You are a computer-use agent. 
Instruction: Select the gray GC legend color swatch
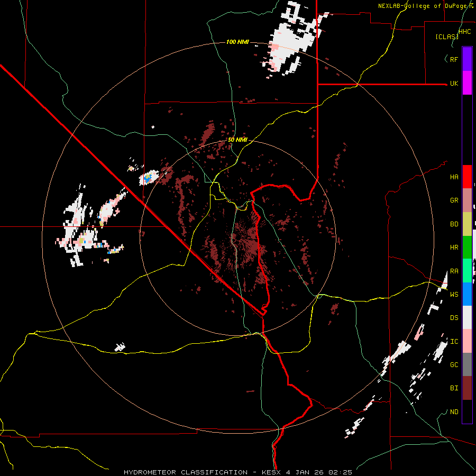467,364
